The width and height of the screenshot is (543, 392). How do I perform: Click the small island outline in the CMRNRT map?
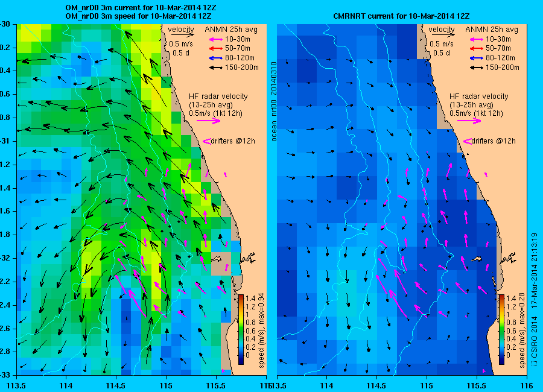[477, 258]
